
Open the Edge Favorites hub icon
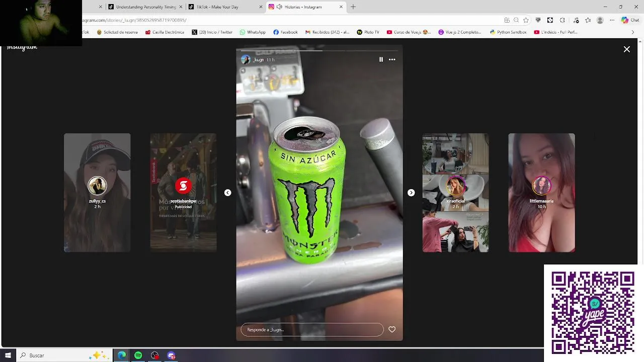point(588,20)
